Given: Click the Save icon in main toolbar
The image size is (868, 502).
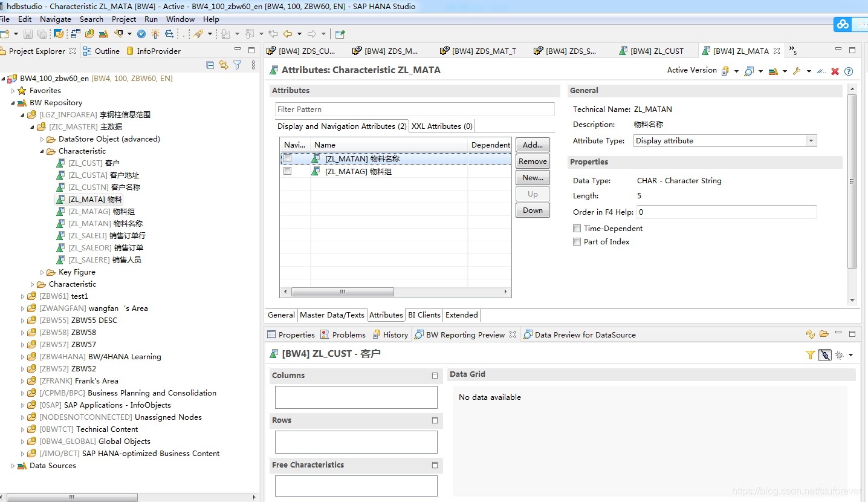Looking at the screenshot, I should click(x=28, y=34).
